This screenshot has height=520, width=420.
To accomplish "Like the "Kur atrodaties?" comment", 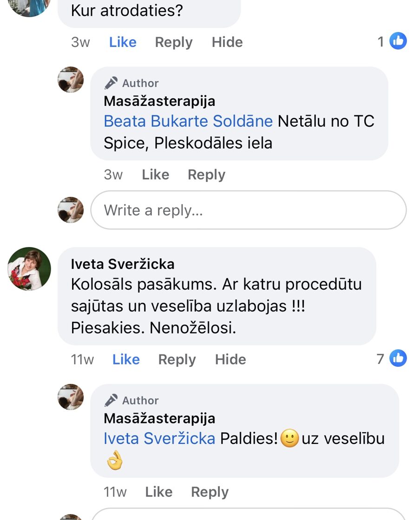I will click(123, 42).
